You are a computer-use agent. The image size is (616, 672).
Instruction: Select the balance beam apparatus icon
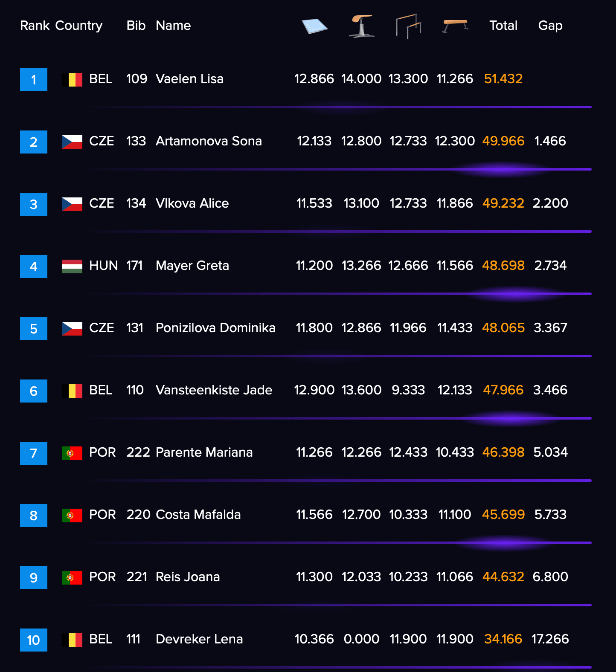[455, 26]
